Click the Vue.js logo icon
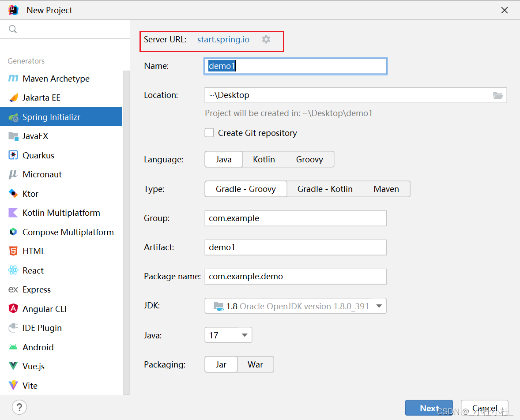The height and width of the screenshot is (420, 520). [x=13, y=366]
